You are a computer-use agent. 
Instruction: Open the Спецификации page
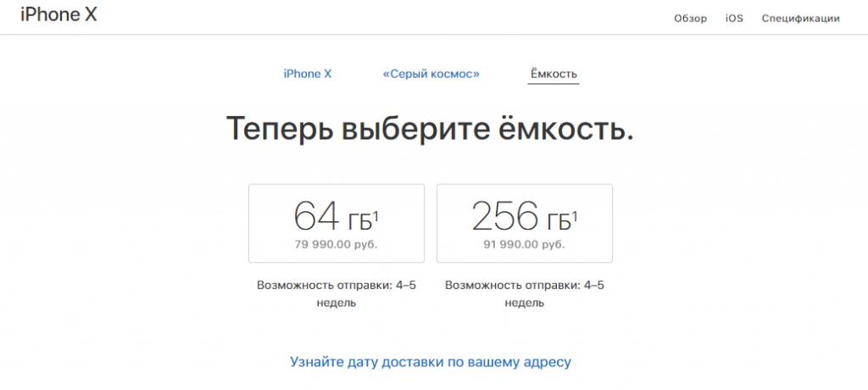tap(800, 19)
